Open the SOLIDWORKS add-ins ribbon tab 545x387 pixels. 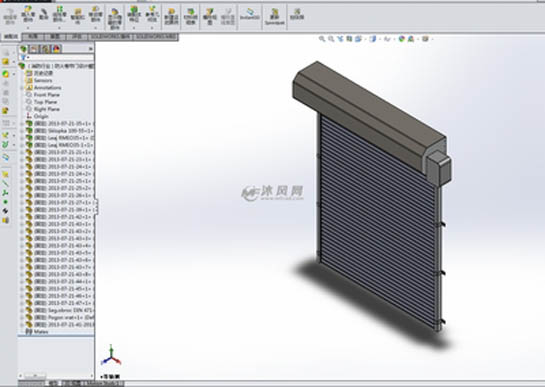pyautogui.click(x=111, y=37)
